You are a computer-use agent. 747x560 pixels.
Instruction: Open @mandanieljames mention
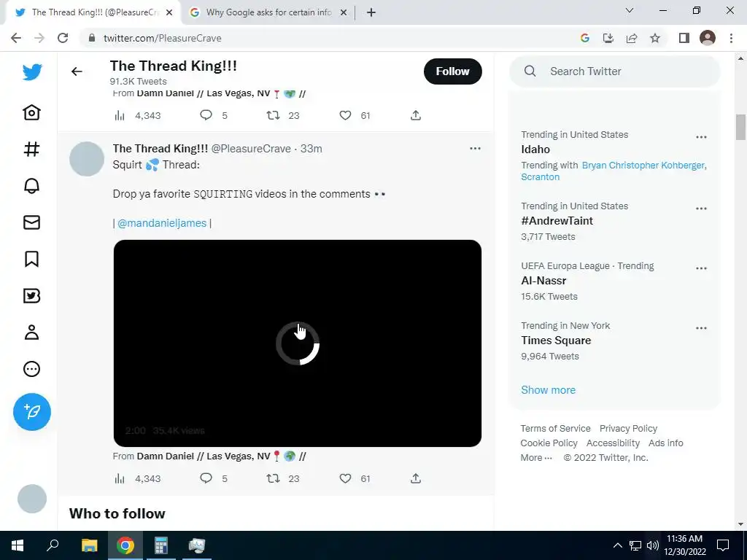click(x=162, y=223)
